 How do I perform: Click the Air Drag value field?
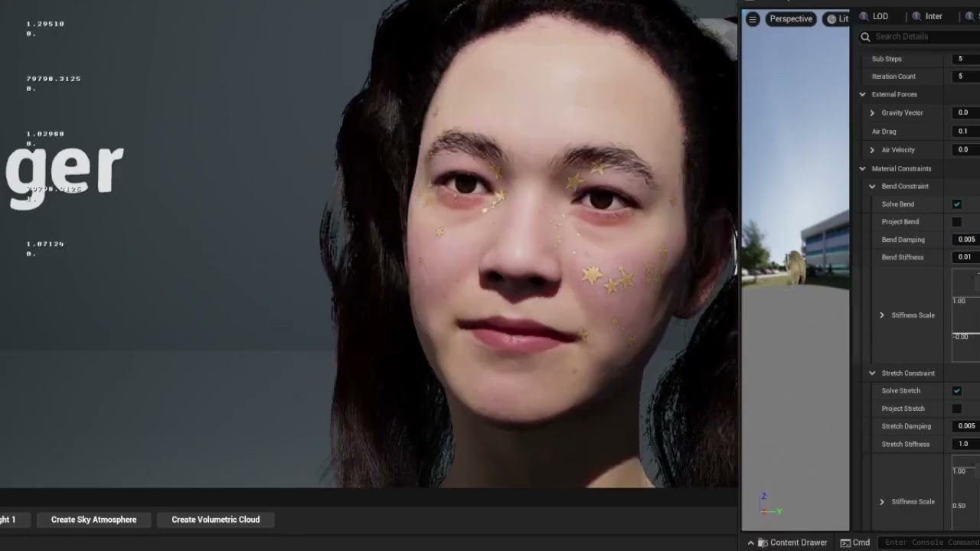(x=966, y=132)
